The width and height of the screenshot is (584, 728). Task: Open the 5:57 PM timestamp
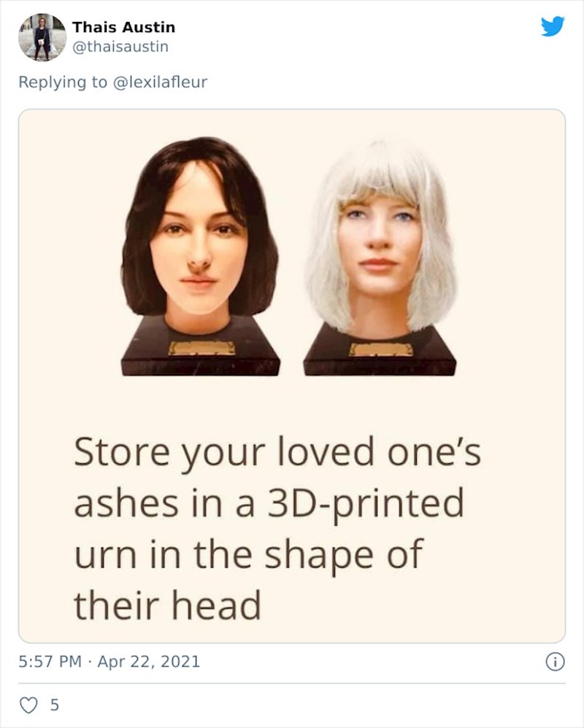[50, 662]
